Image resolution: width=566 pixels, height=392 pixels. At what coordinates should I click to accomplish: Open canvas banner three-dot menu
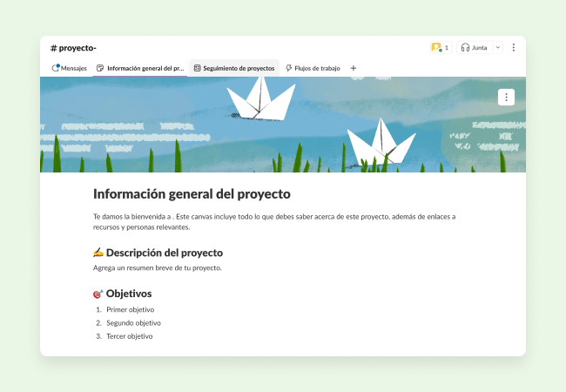tap(507, 97)
